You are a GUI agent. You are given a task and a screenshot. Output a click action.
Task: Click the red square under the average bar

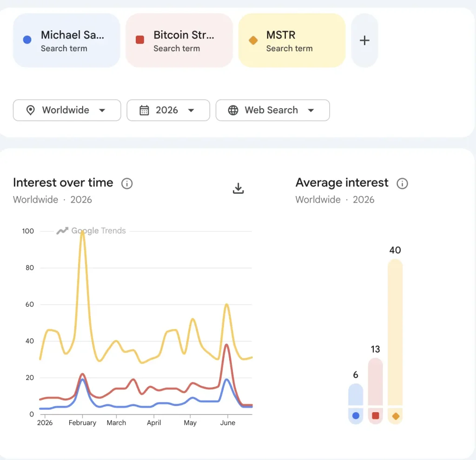(x=376, y=416)
